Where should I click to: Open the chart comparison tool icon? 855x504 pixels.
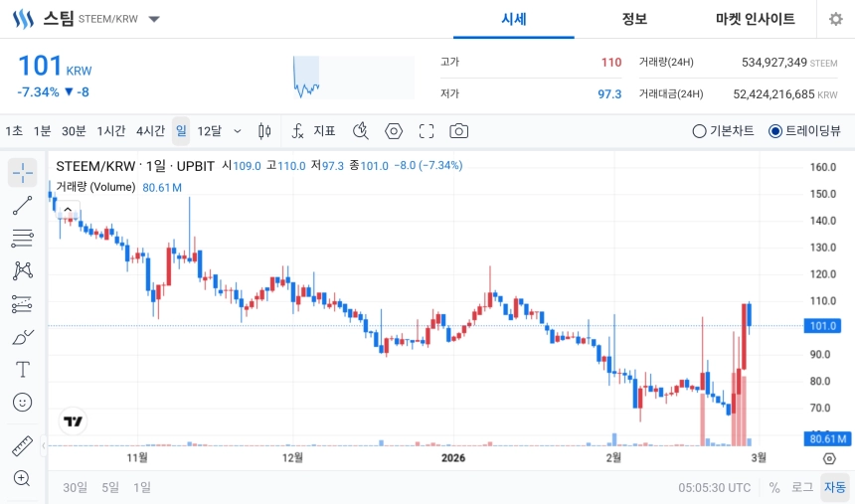click(x=361, y=131)
